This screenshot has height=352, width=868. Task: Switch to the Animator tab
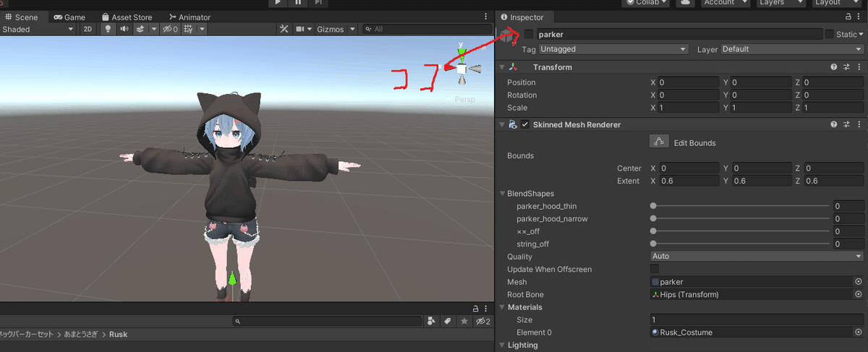click(x=190, y=17)
